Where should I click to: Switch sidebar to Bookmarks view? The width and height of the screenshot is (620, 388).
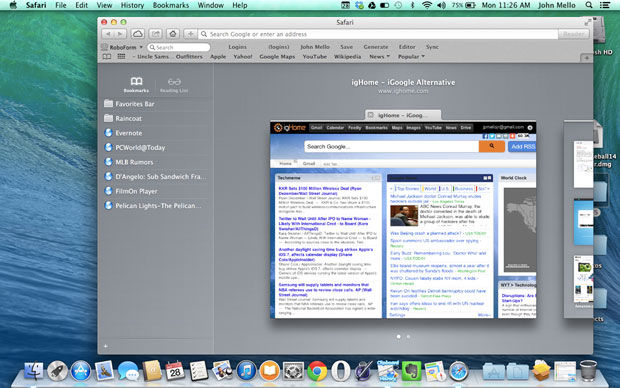coord(136,85)
